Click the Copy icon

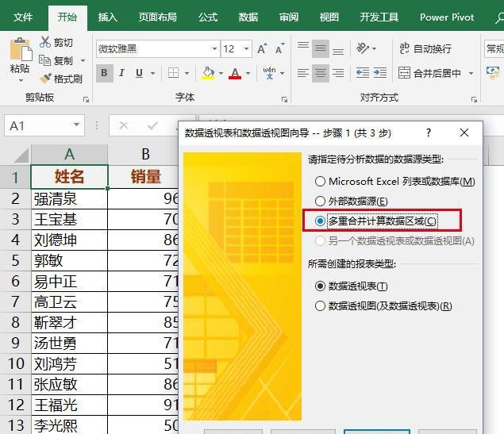44,60
